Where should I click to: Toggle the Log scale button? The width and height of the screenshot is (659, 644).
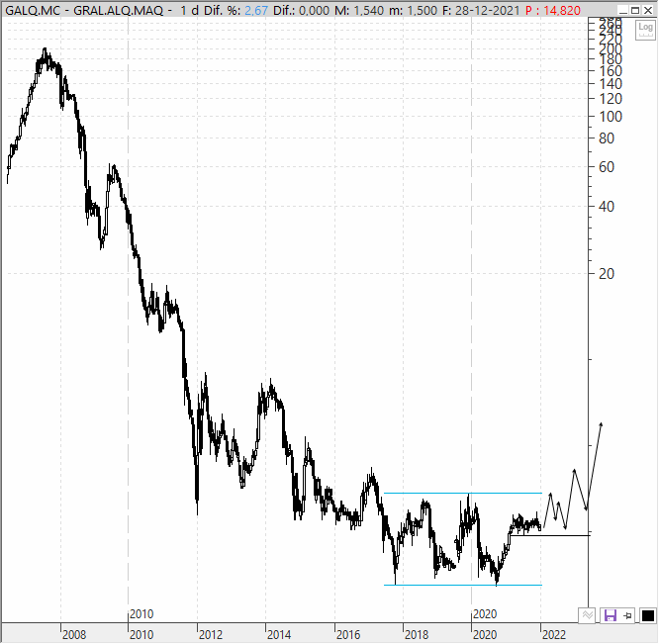point(645,30)
